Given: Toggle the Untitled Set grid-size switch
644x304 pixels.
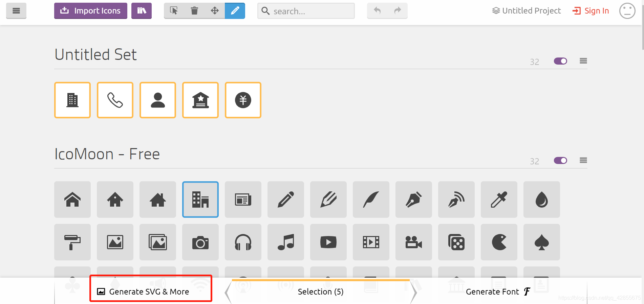Looking at the screenshot, I should [x=560, y=61].
